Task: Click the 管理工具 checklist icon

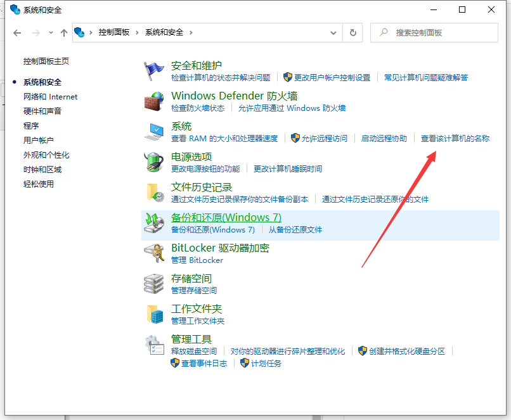Action: 153,344
